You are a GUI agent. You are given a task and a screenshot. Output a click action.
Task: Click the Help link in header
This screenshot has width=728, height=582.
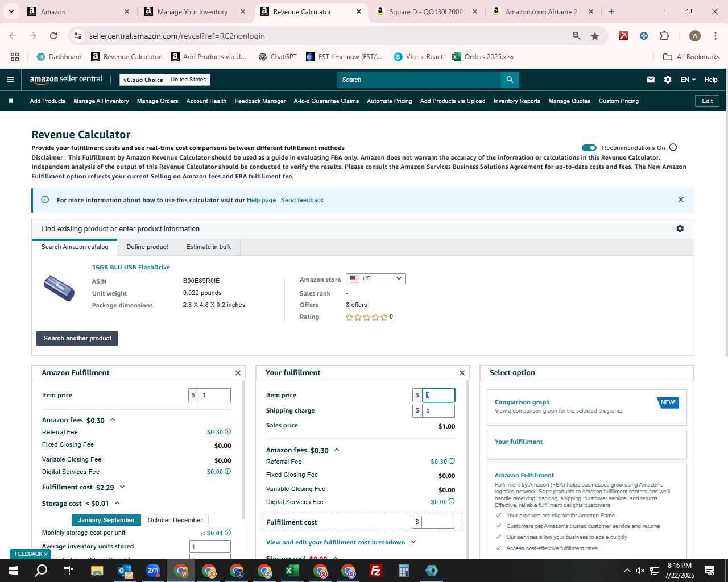pyautogui.click(x=711, y=80)
